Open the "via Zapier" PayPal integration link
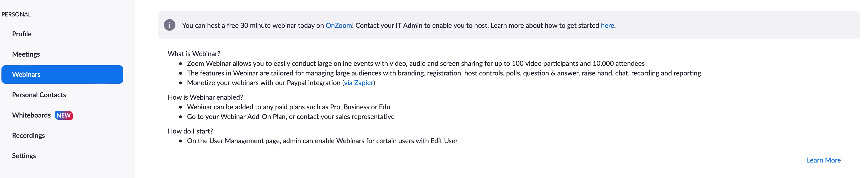 coord(359,83)
